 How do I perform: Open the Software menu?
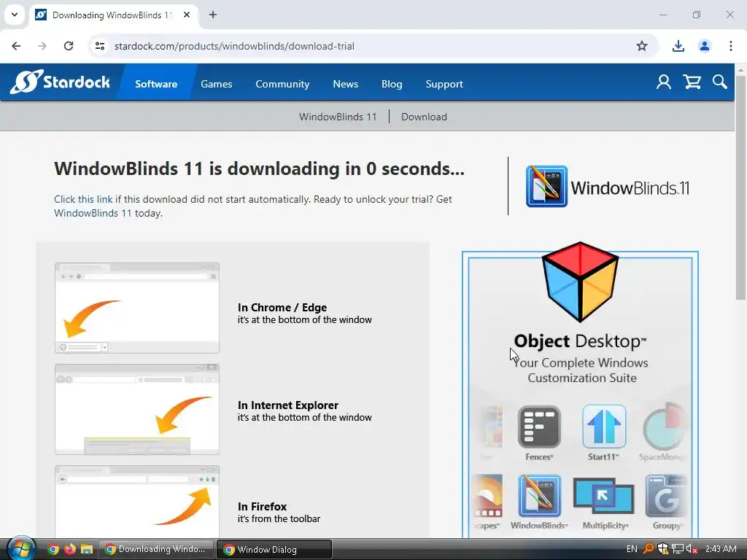pyautogui.click(x=156, y=84)
